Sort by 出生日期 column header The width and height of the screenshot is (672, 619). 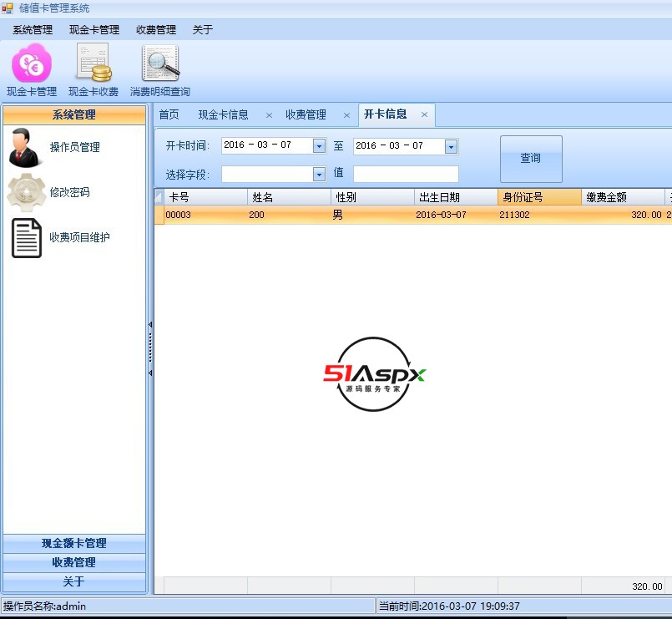click(457, 197)
